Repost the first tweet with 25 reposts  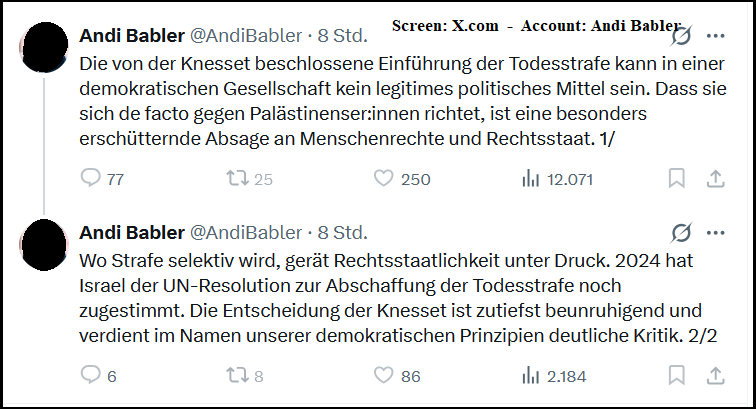point(237,179)
